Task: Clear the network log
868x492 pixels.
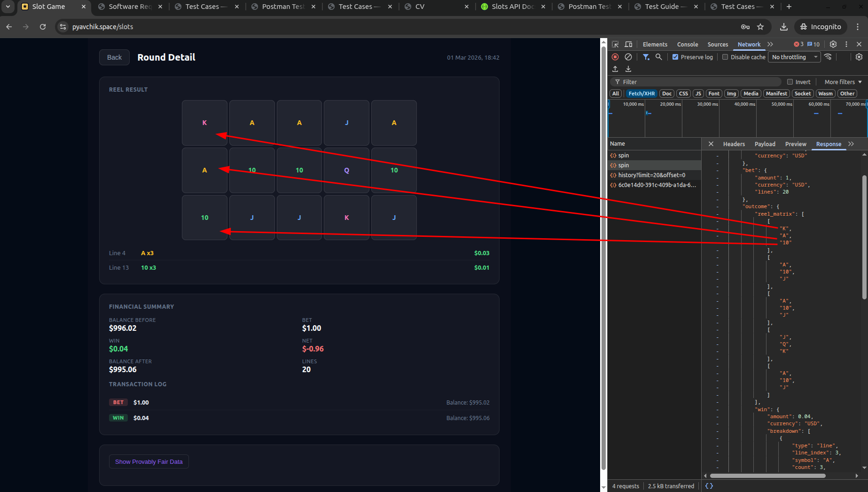Action: 628,57
